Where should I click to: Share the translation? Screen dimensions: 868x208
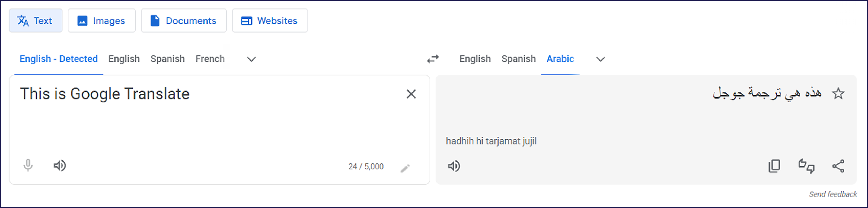click(x=838, y=166)
